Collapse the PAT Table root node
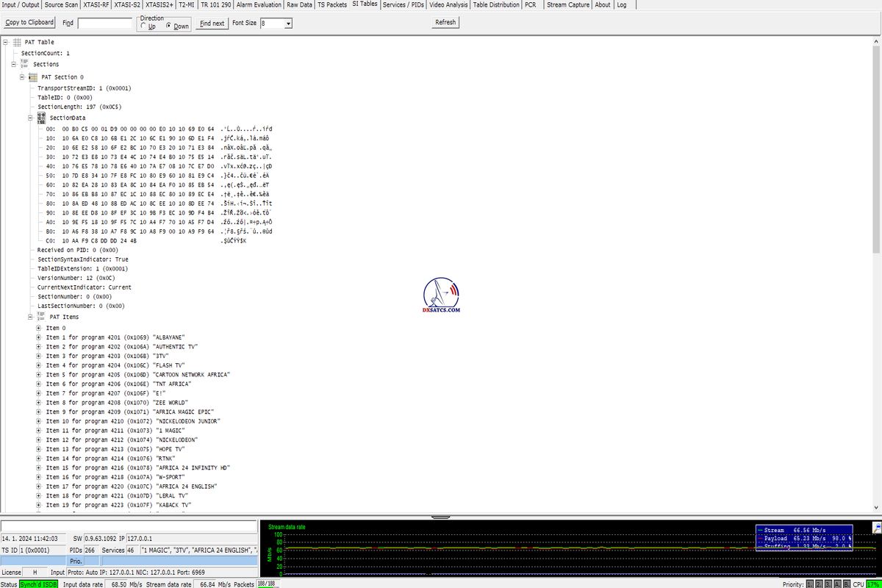Viewport: 882px width, 588px height. pyautogui.click(x=6, y=43)
